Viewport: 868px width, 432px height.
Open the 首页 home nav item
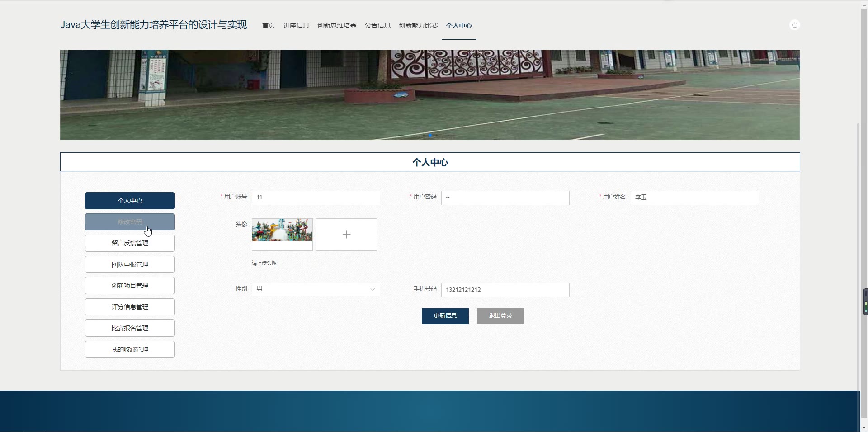269,25
